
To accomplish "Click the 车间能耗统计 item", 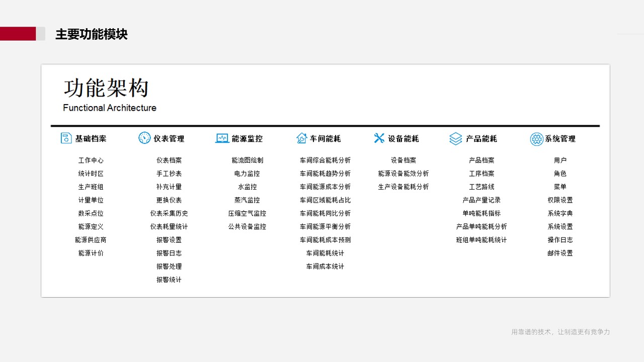I will [x=326, y=253].
